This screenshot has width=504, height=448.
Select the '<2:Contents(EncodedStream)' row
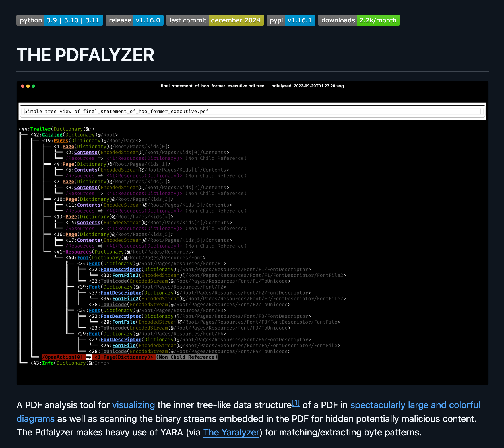(x=147, y=153)
